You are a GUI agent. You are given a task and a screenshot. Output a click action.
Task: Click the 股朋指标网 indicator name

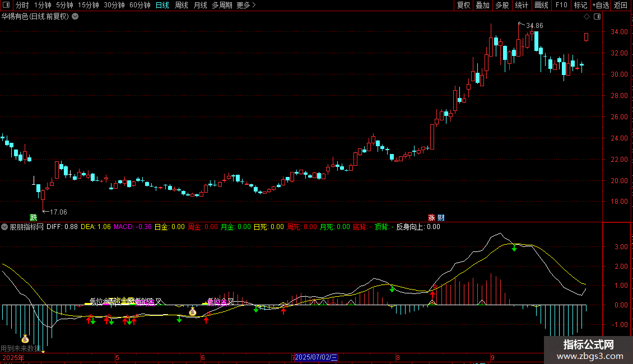27,227
